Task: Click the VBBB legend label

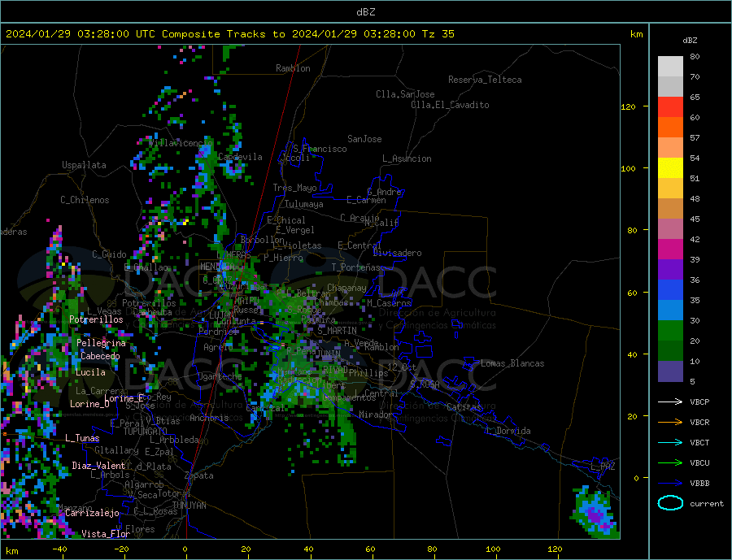Action: tap(699, 483)
